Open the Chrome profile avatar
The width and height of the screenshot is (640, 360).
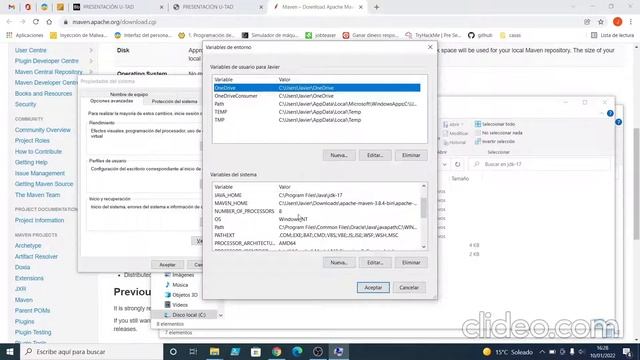(x=618, y=22)
